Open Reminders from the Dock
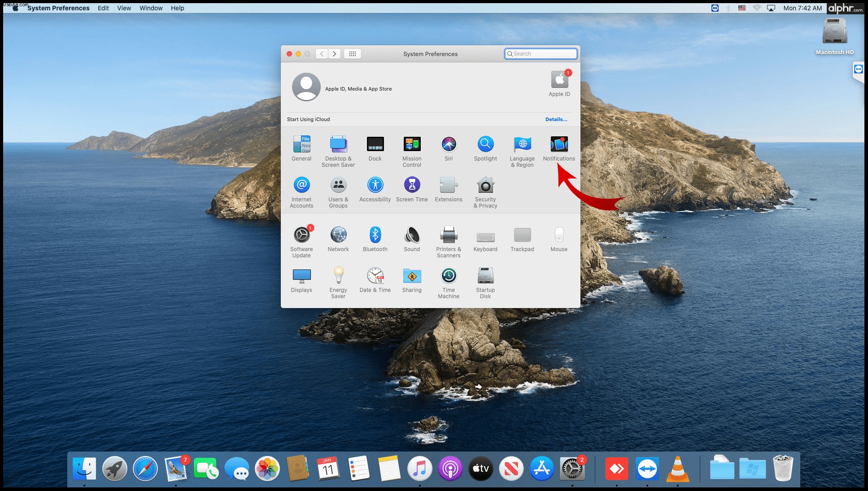This screenshot has height=491, width=868. click(359, 469)
